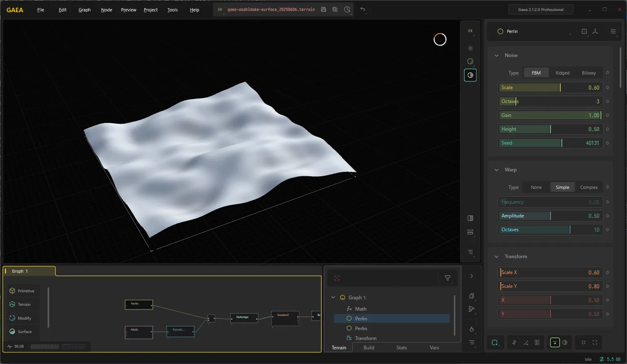Click the hamburger menu icon in Perlin header

[613, 31]
